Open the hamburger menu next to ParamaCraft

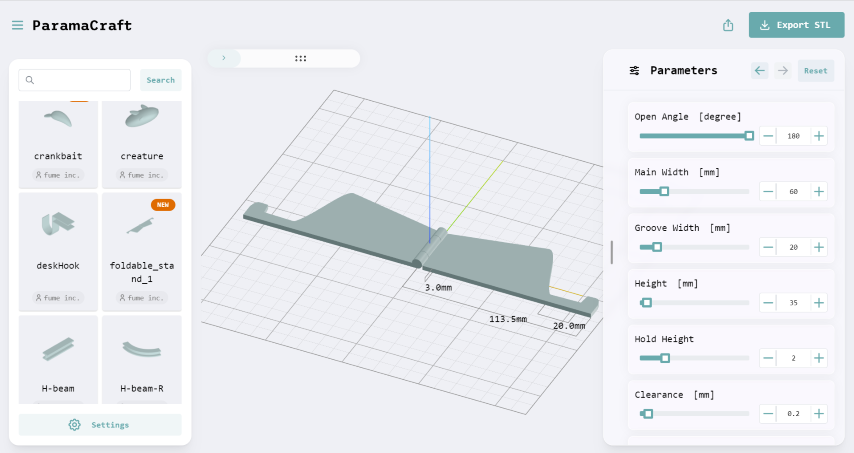pos(17,25)
